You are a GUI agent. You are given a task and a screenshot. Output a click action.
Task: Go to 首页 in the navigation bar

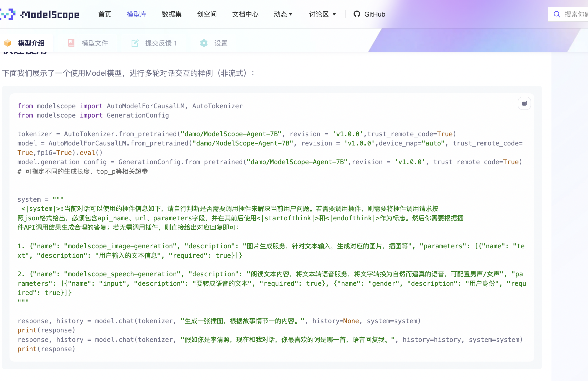tap(105, 14)
